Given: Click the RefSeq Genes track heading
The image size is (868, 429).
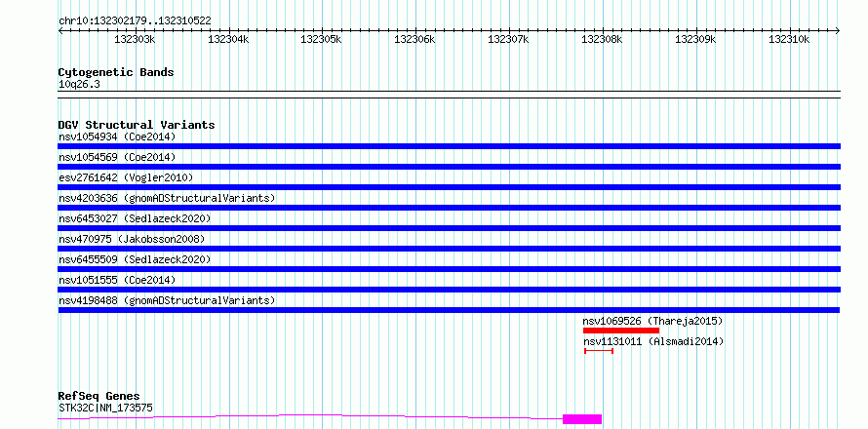Looking at the screenshot, I should point(99,397).
